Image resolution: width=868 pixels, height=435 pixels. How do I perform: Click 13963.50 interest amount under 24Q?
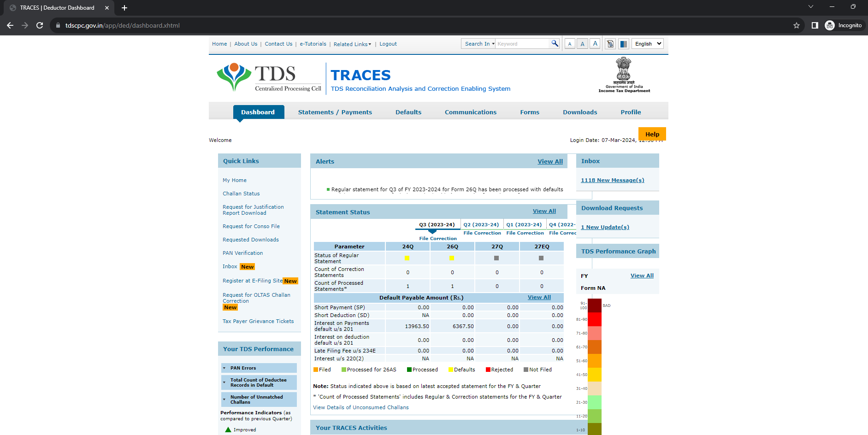point(417,326)
